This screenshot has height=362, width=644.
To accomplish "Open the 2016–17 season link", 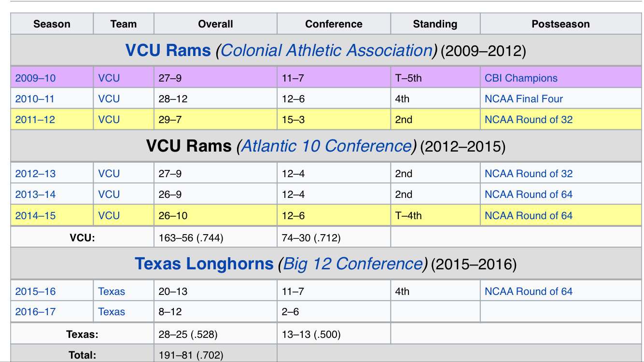I will tap(35, 312).
